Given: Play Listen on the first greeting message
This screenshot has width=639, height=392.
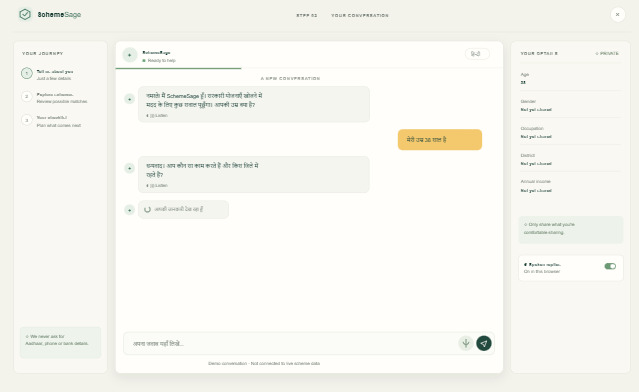Looking at the screenshot, I should (x=157, y=115).
